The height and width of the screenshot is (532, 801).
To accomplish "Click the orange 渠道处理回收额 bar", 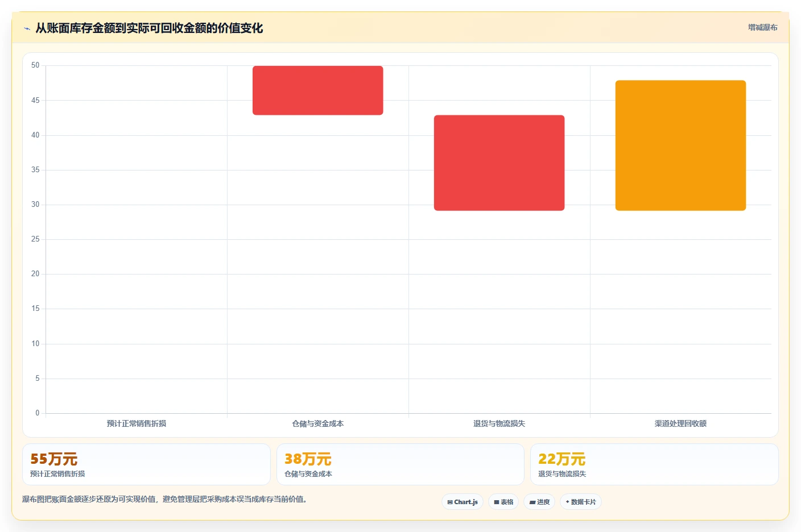I will pos(680,146).
